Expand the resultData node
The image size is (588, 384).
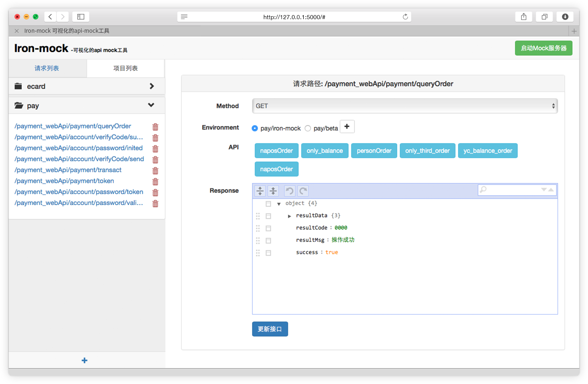(289, 216)
